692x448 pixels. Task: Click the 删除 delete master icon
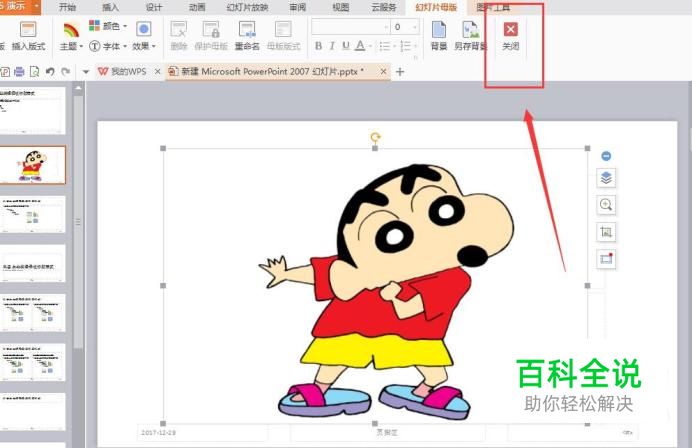tap(179, 30)
